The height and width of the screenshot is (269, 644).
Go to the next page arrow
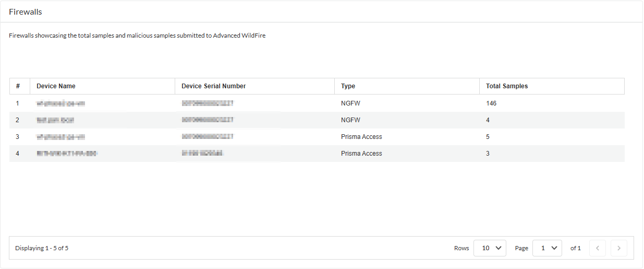619,248
